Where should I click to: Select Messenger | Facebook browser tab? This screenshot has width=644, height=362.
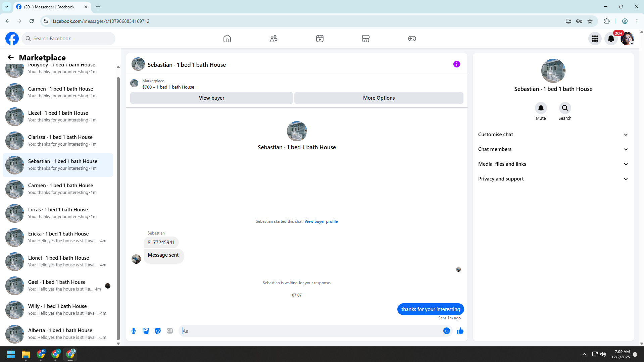pos(52,7)
